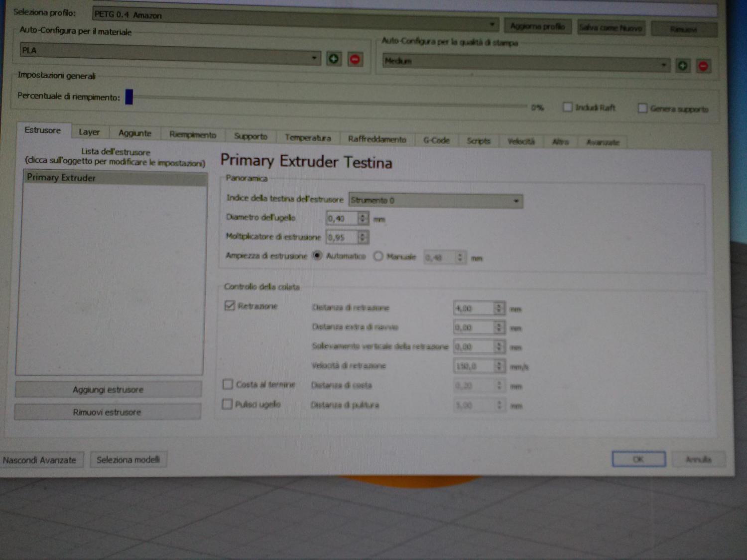Increment the nozzle diameter spinner
Image resolution: width=747 pixels, height=560 pixels.
tap(363, 216)
